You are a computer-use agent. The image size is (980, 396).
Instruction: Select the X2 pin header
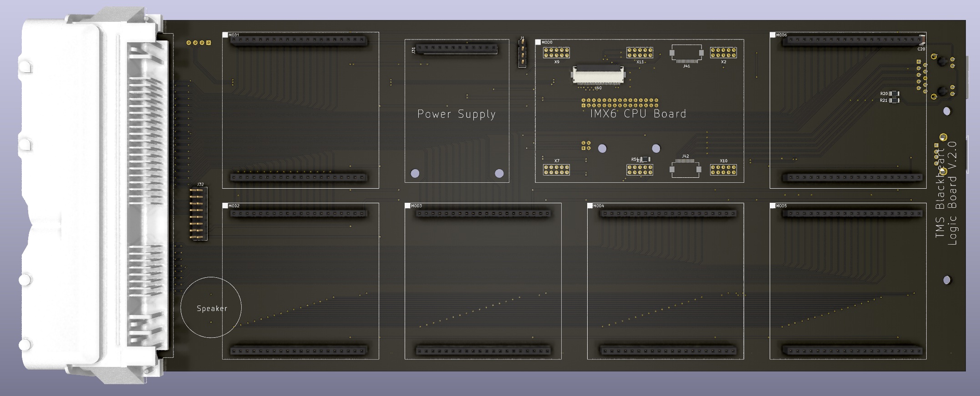point(723,53)
